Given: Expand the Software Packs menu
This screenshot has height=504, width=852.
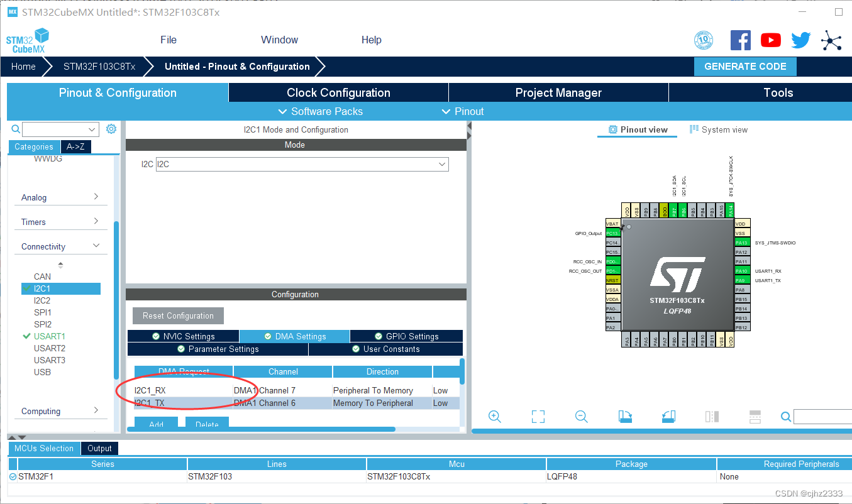Looking at the screenshot, I should coord(320,111).
